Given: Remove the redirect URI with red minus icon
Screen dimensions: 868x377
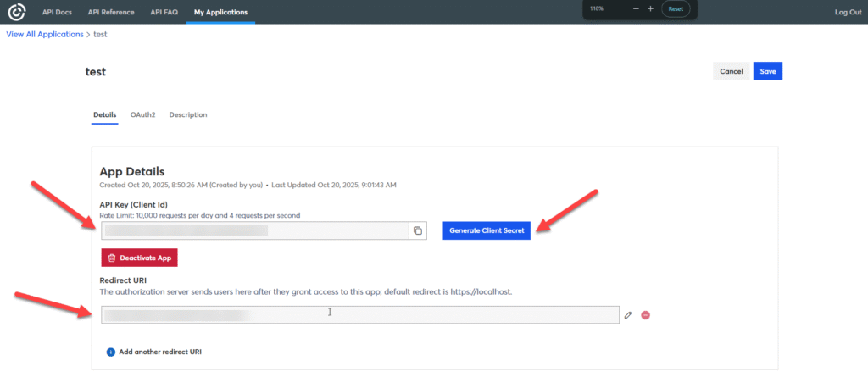Looking at the screenshot, I should pyautogui.click(x=645, y=314).
